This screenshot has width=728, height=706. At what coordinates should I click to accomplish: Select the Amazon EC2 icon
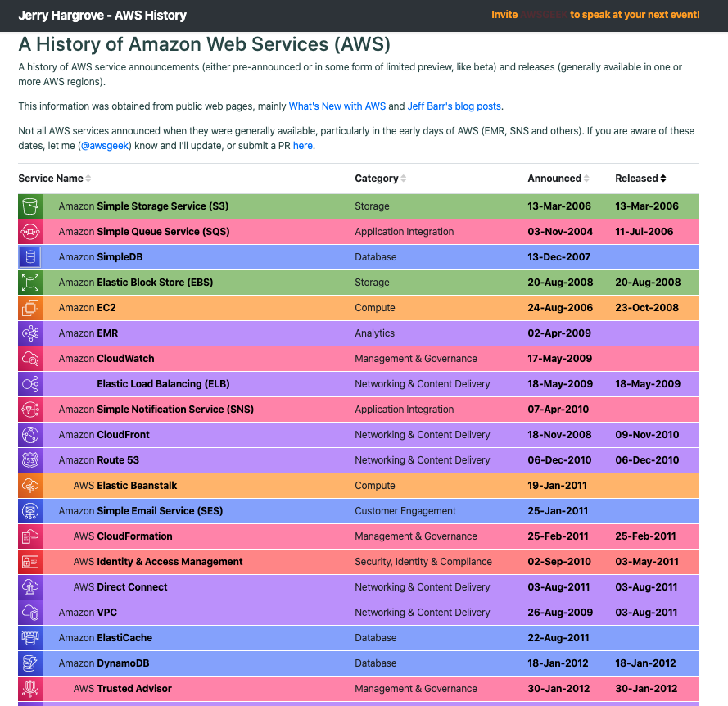29,307
